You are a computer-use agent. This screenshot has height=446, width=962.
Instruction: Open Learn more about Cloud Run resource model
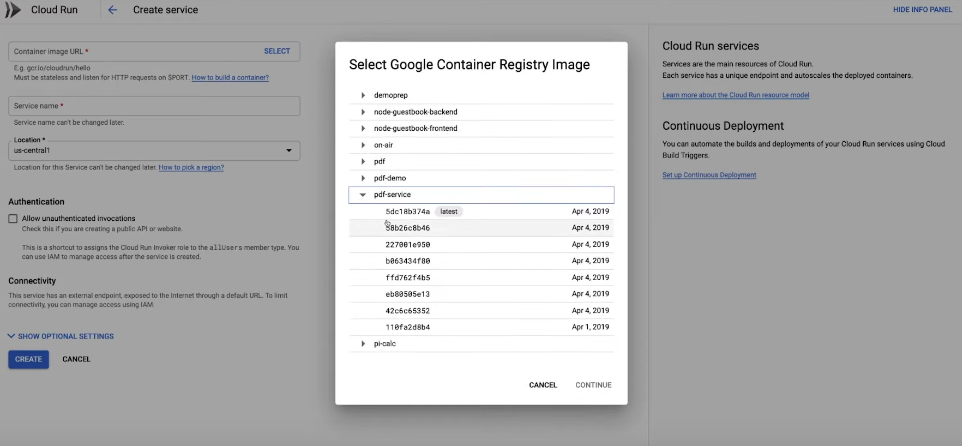click(736, 95)
